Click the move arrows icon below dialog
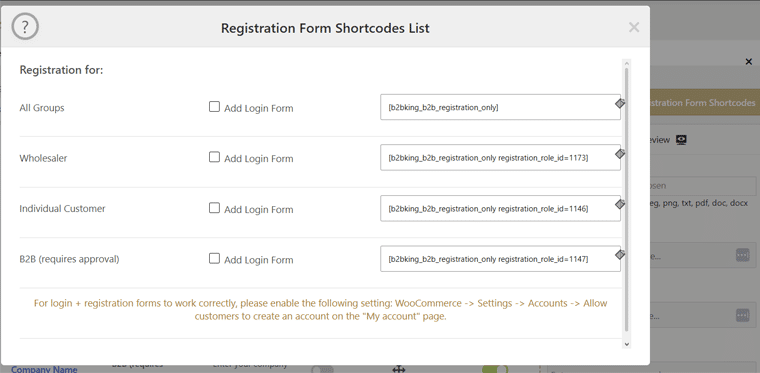 click(x=398, y=369)
